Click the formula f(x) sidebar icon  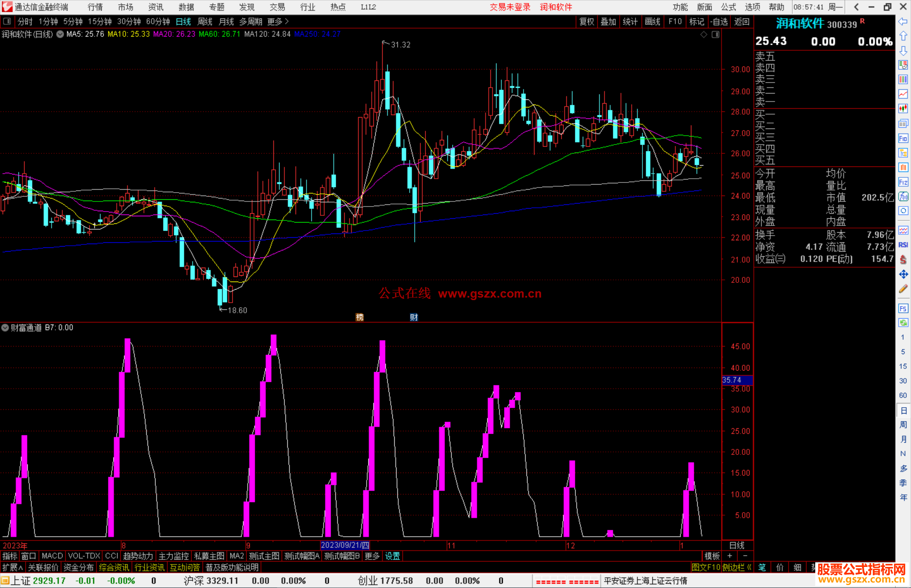[x=903, y=196]
